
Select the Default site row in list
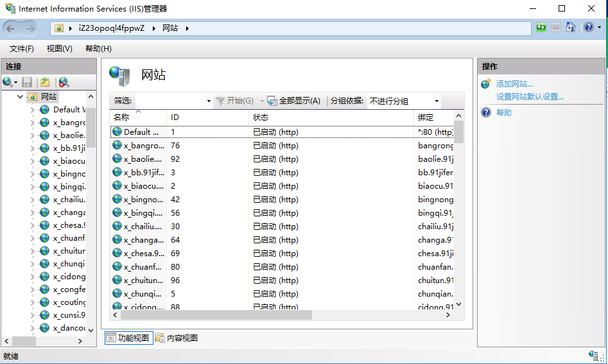coord(282,132)
